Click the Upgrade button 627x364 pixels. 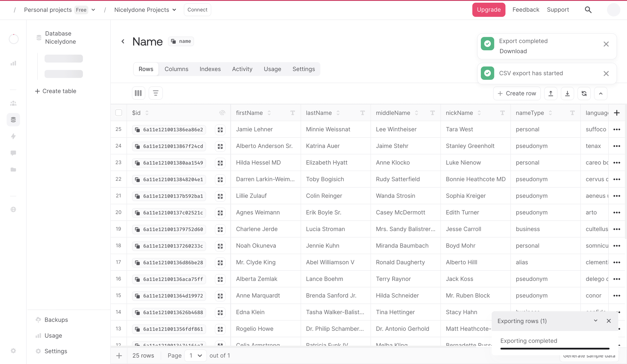click(x=489, y=10)
